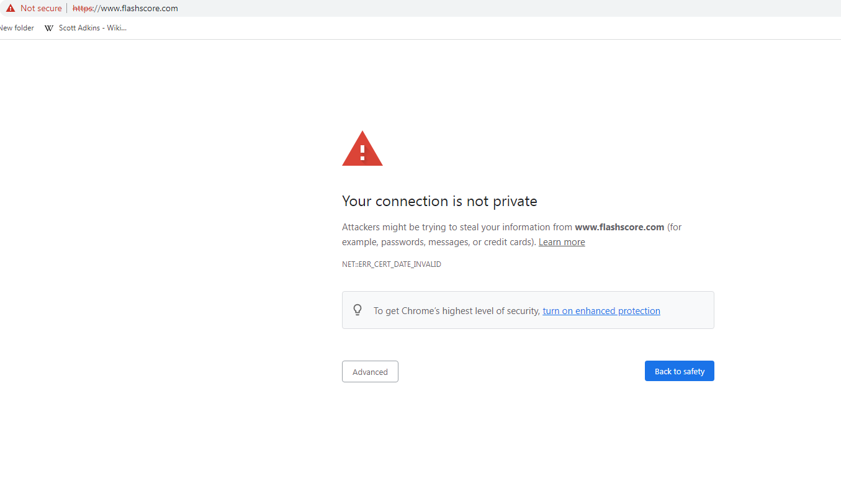The width and height of the screenshot is (841, 504).
Task: Follow "turn on enhanced protection" link
Action: [601, 311]
